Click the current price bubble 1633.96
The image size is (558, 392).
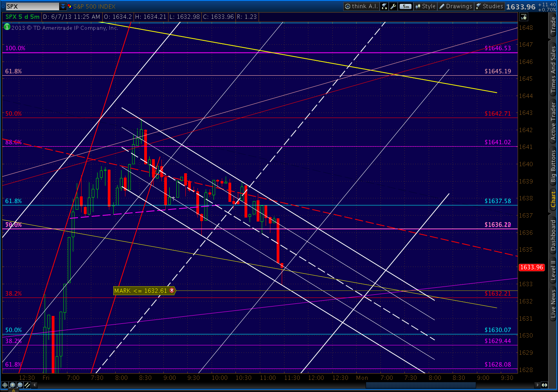531,267
